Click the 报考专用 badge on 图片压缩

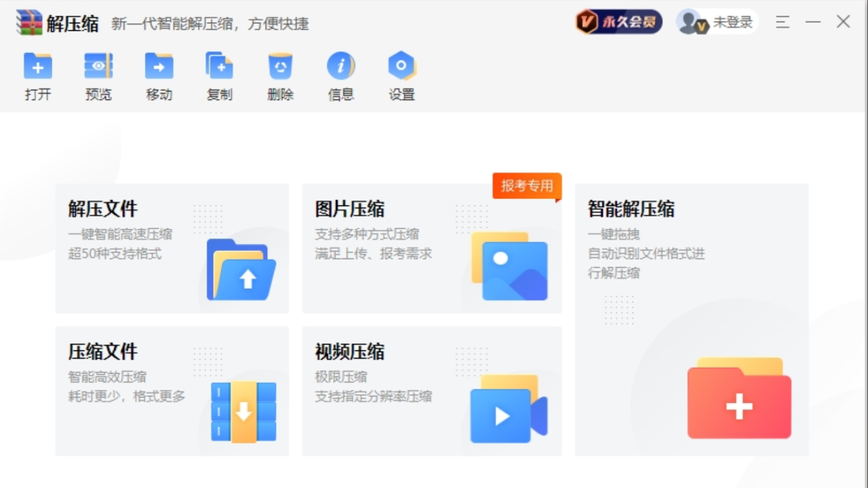[527, 186]
